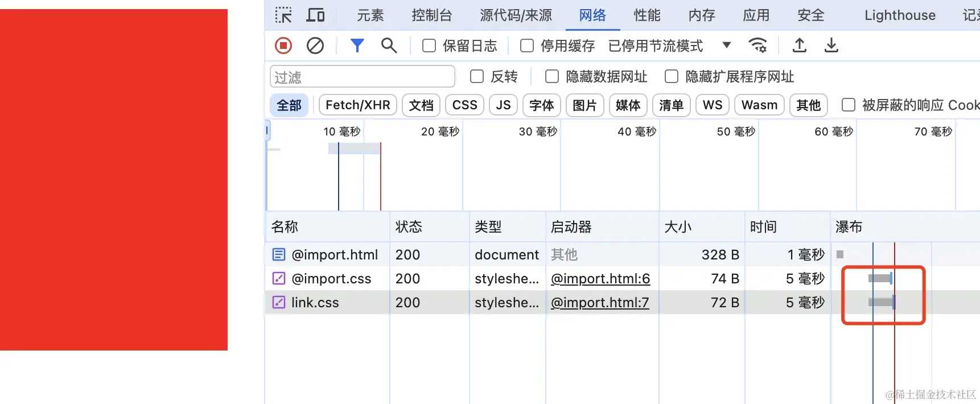Switch to the 控制台 tab
This screenshot has width=980, height=404.
(x=432, y=15)
